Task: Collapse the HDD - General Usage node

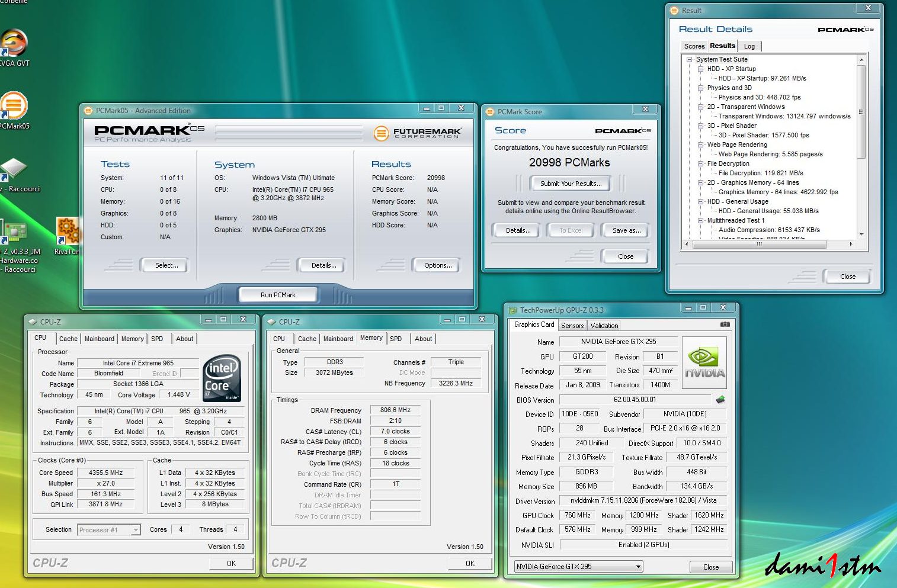Action: tap(701, 201)
